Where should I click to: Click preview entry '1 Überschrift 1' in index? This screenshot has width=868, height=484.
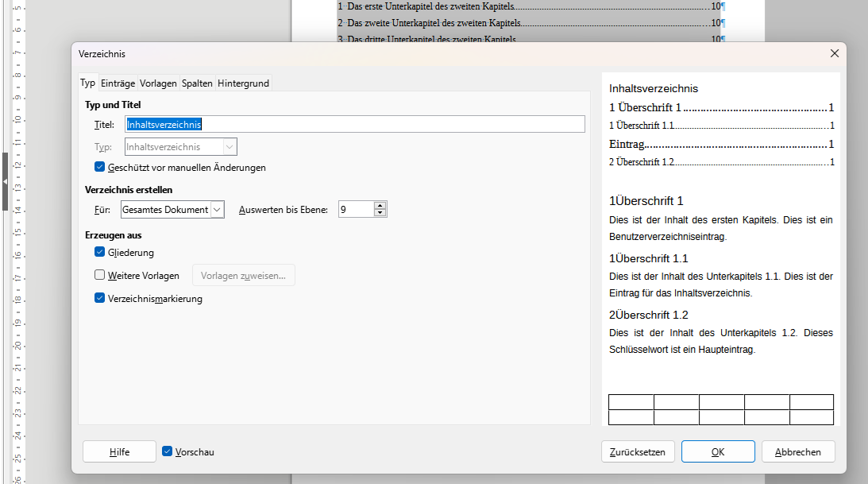pyautogui.click(x=721, y=107)
